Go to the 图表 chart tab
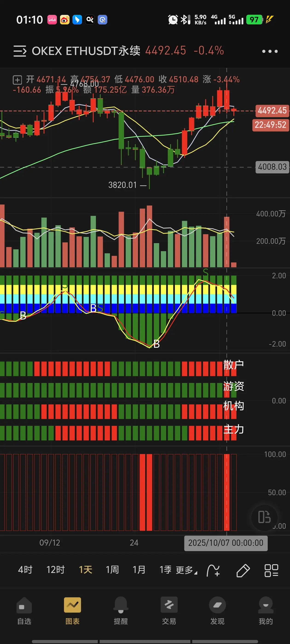The width and height of the screenshot is (290, 644). 72,611
